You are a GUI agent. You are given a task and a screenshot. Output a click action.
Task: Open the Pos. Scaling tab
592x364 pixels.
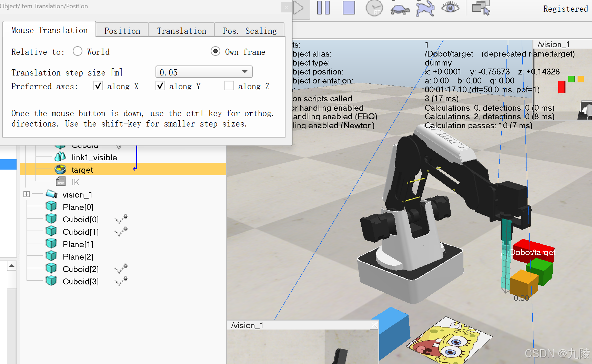pos(250,31)
